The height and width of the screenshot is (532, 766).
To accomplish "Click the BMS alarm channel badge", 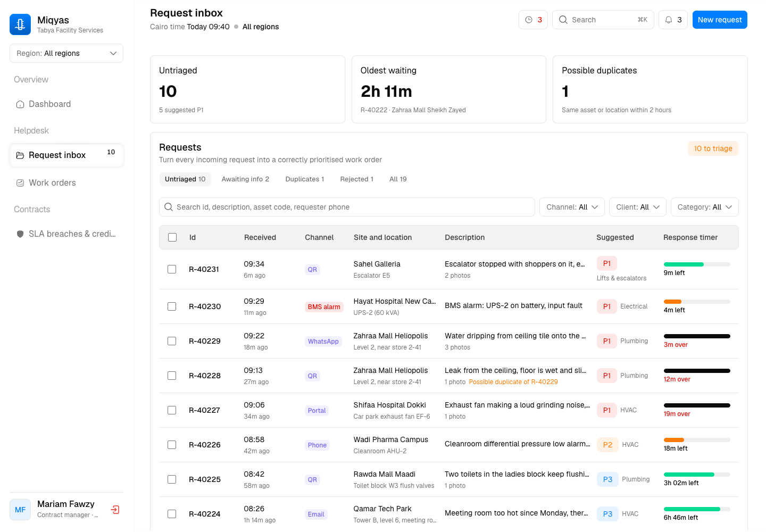I will click(x=324, y=307).
